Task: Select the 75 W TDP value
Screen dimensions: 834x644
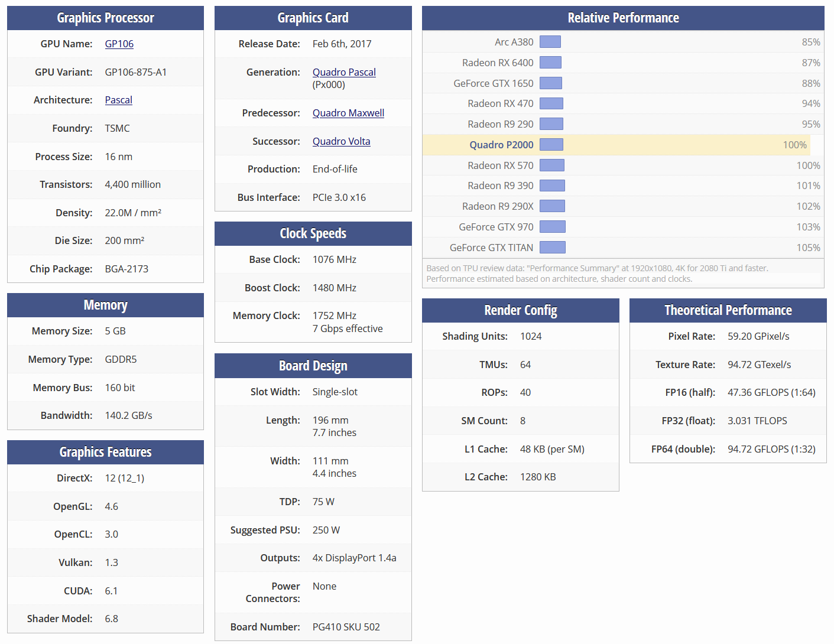Action: point(323,502)
